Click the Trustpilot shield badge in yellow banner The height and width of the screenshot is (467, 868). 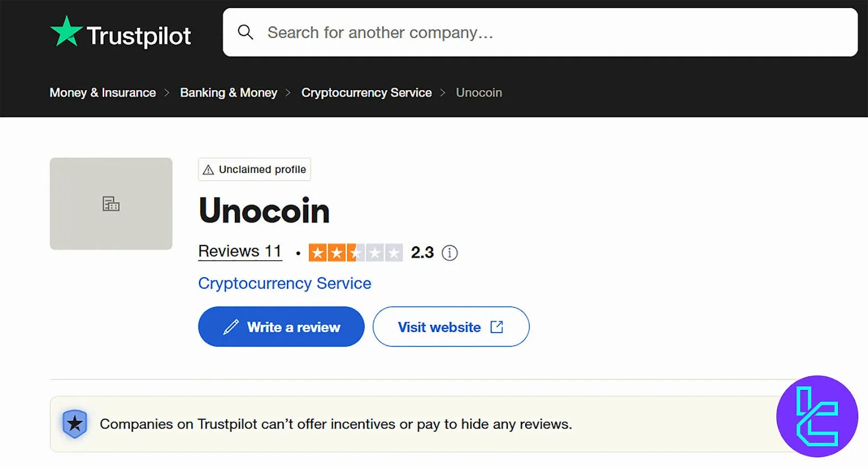coord(75,424)
